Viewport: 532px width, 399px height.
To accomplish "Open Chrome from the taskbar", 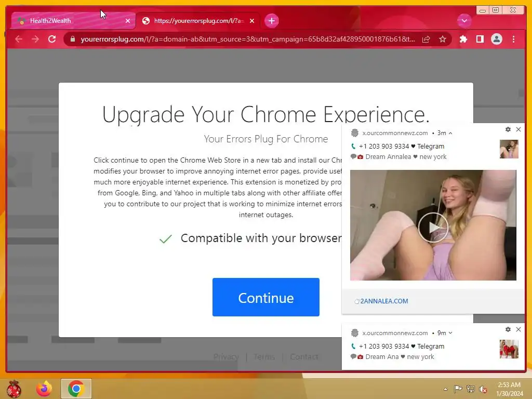I will point(76,389).
